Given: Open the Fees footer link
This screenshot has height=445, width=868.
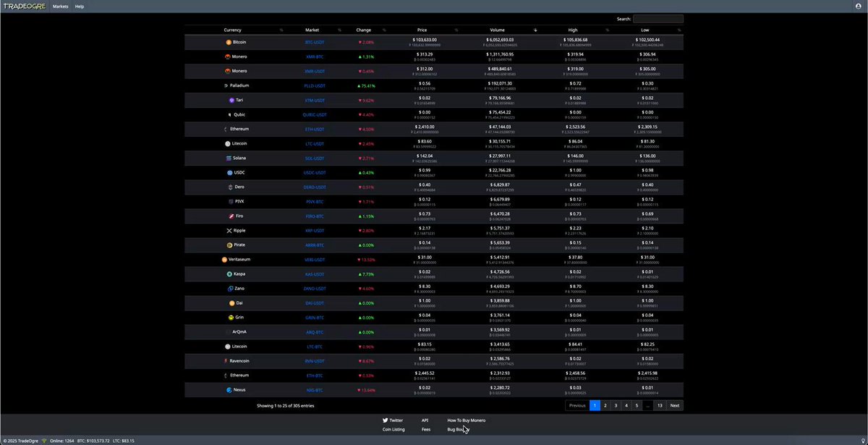Looking at the screenshot, I should (x=426, y=429).
